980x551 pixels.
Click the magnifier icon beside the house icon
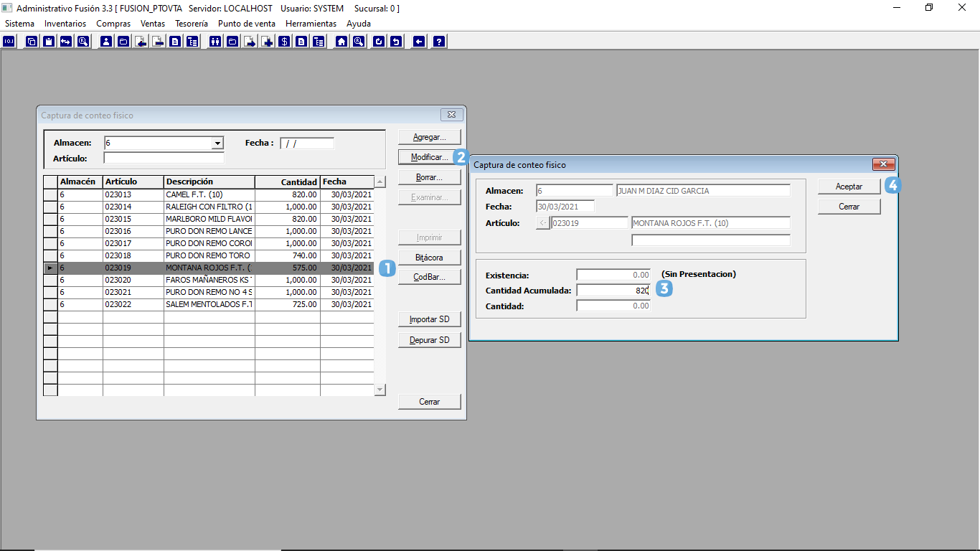click(x=359, y=42)
